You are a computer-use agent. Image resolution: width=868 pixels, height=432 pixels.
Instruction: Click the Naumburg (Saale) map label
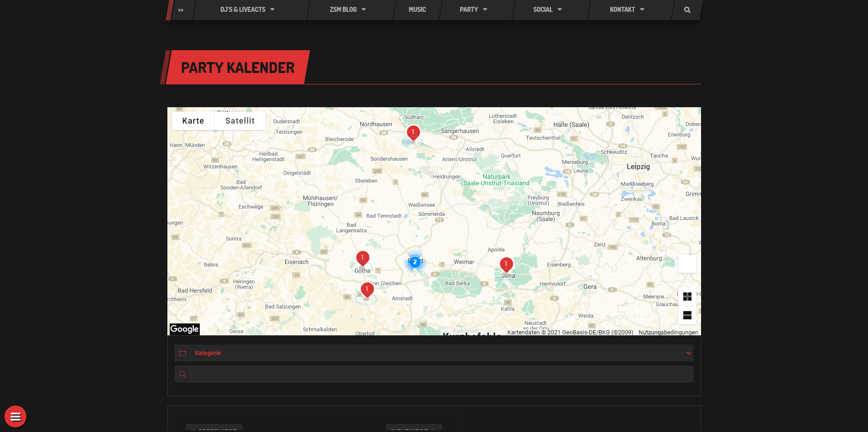[546, 216]
